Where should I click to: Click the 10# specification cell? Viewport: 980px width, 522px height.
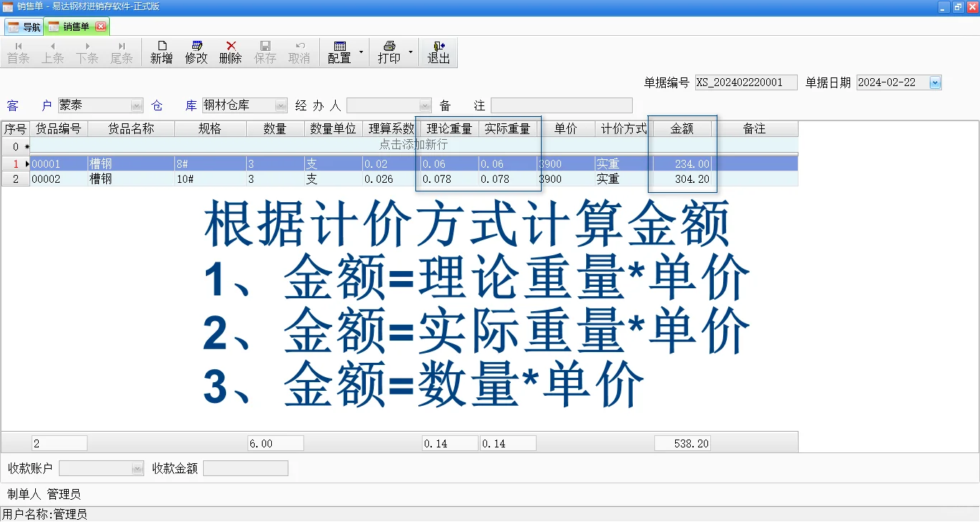pos(210,179)
